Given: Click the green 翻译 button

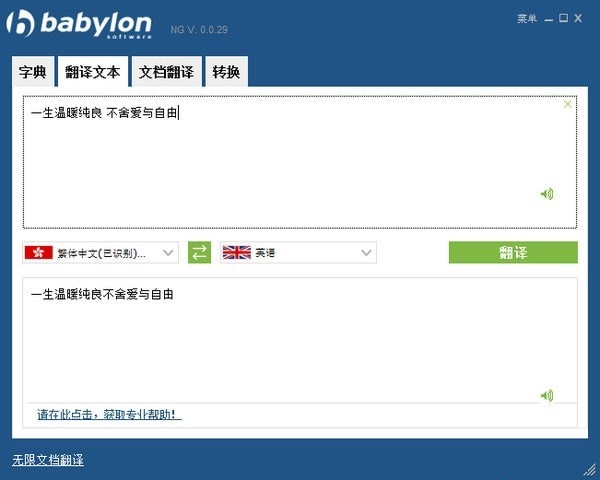Looking at the screenshot, I should pos(513,253).
